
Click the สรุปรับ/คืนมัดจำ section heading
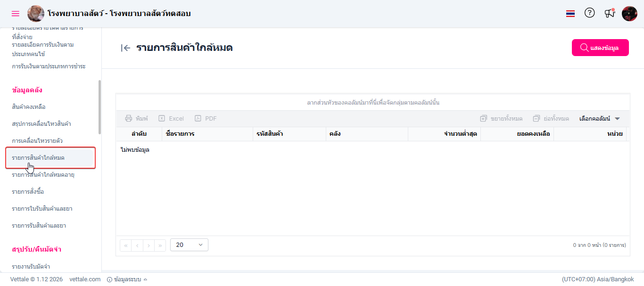pyautogui.click(x=37, y=249)
